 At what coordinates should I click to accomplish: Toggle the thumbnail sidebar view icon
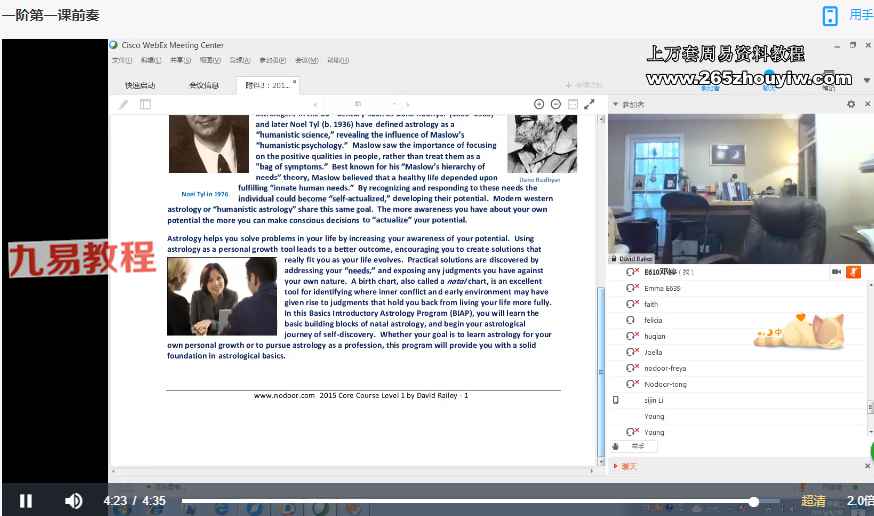coord(145,104)
